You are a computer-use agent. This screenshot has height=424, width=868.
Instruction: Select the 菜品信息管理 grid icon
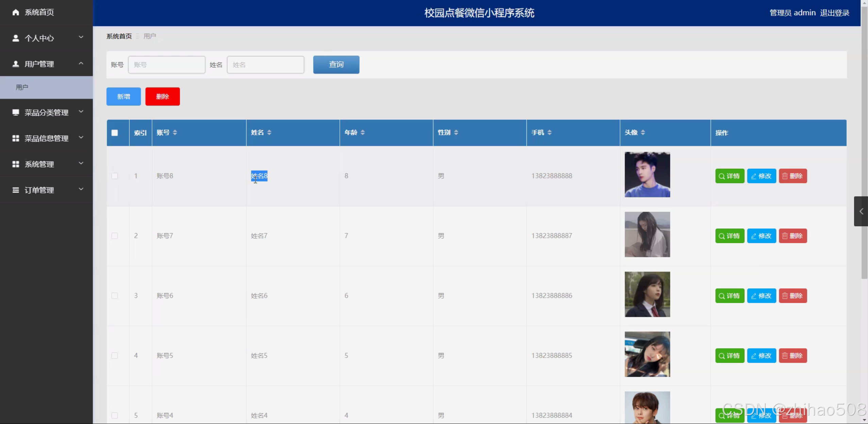click(16, 138)
